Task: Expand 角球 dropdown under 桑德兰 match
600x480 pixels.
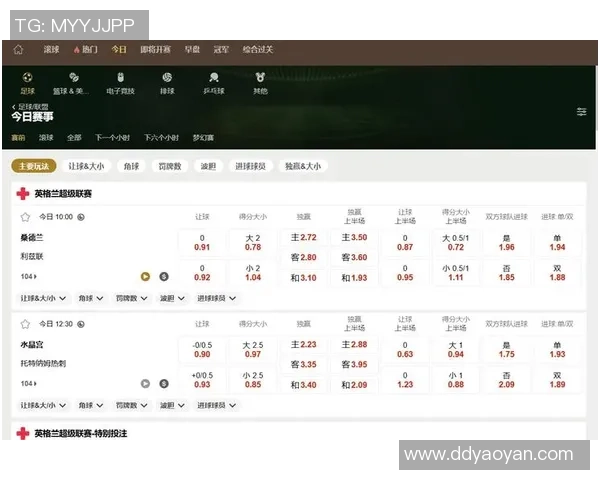Action: click(x=91, y=298)
